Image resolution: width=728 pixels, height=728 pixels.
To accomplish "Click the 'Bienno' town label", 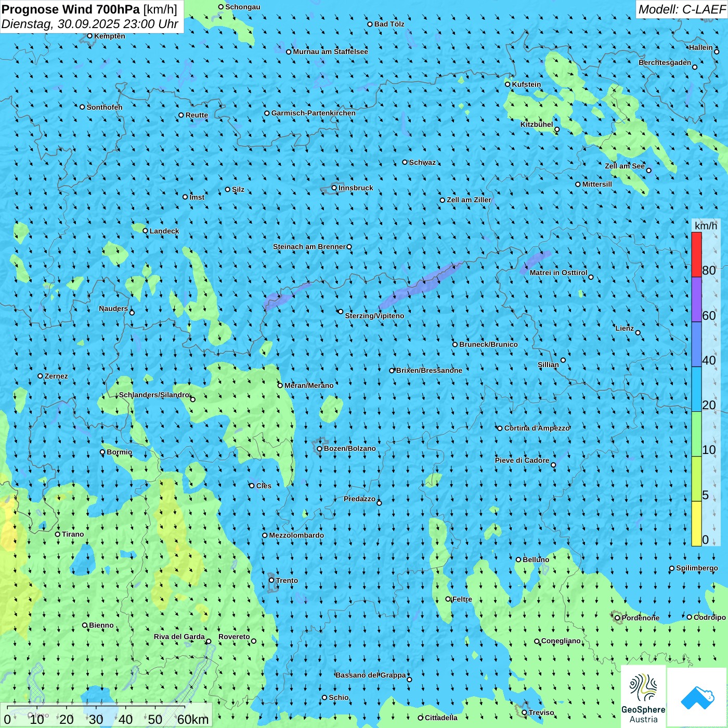I will [101, 625].
